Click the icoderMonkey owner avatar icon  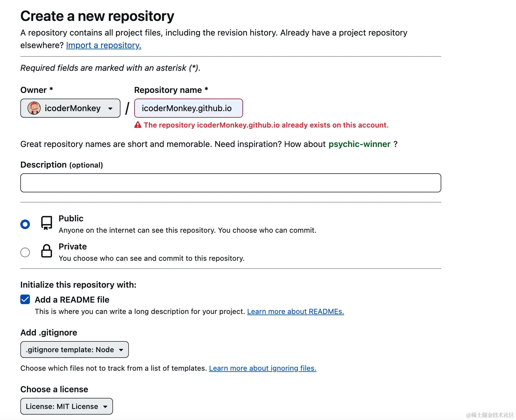tap(34, 108)
